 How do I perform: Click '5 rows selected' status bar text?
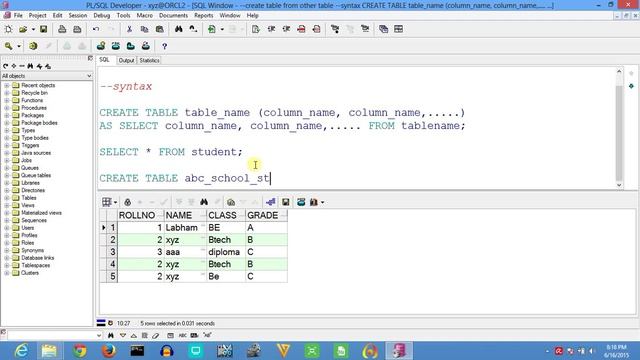(x=178, y=323)
